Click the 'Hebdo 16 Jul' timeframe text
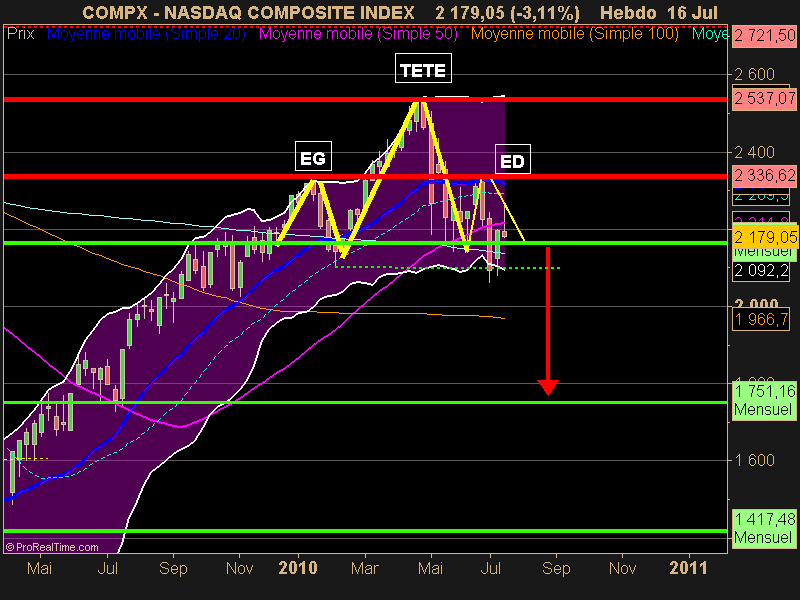 [659, 13]
